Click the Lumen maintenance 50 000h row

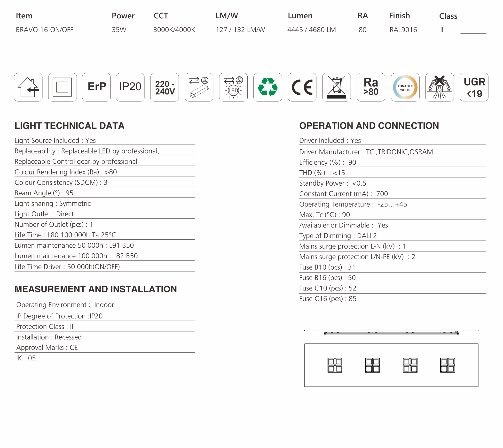104,246
